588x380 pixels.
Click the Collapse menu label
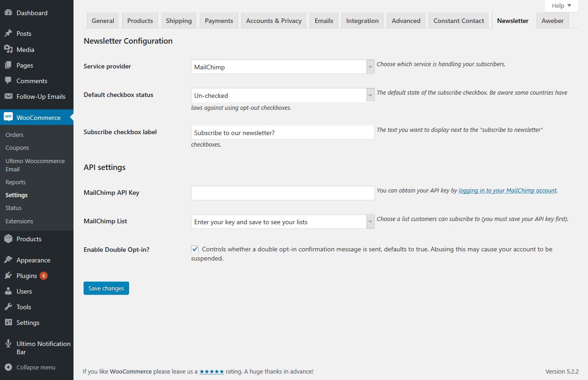coord(36,367)
